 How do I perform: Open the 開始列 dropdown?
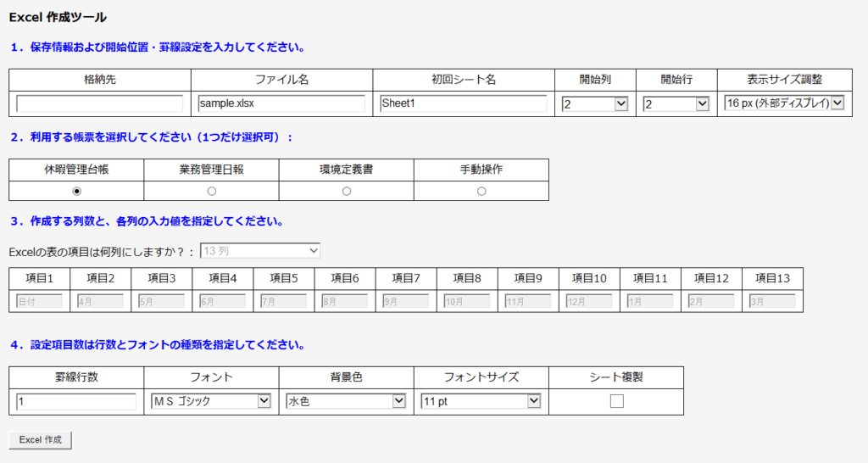[x=594, y=103]
